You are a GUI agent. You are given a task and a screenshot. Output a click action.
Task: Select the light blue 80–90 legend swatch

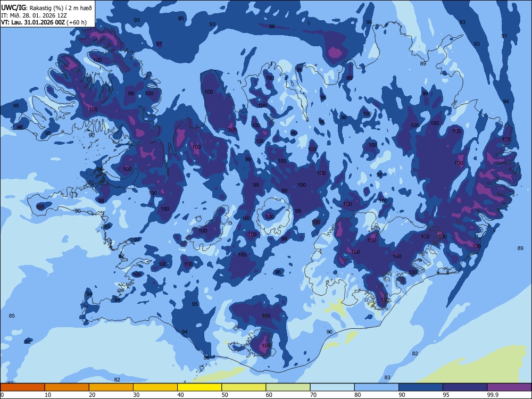377,387
